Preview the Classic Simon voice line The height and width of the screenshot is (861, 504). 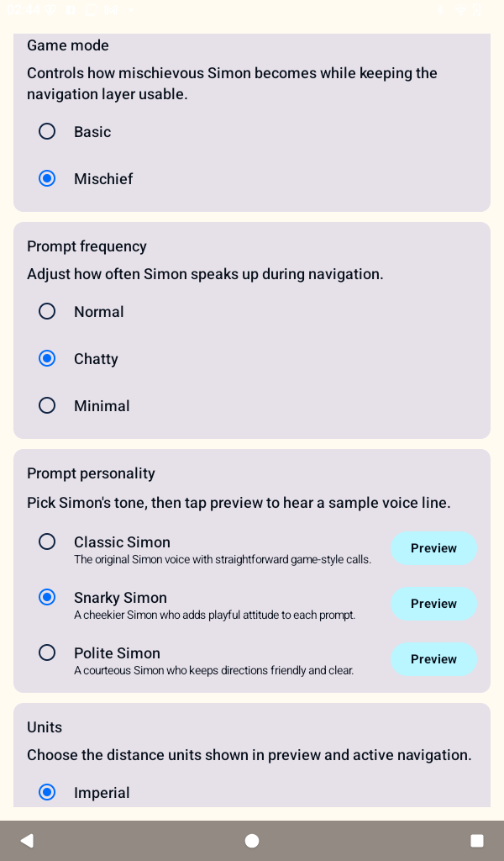(x=433, y=548)
